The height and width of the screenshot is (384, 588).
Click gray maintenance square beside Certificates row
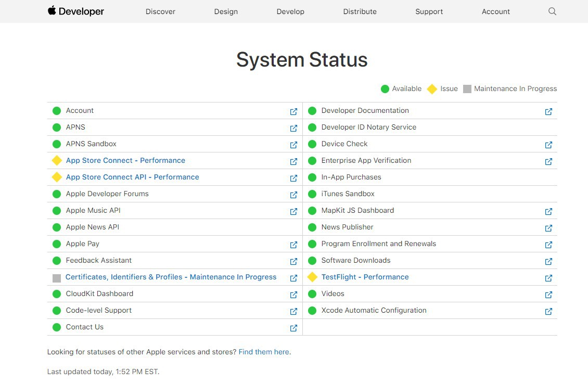point(57,278)
